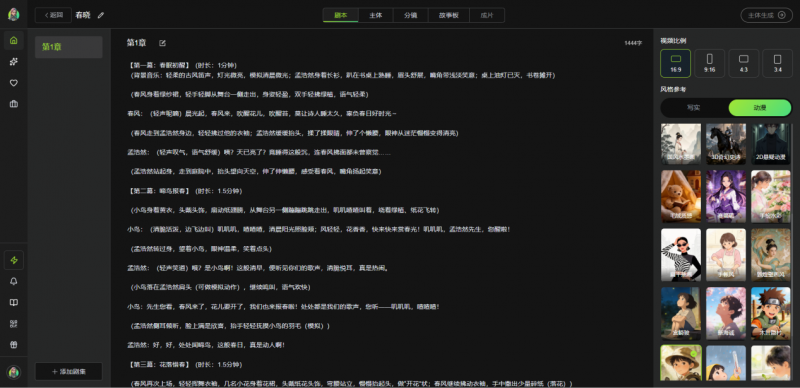Image resolution: width=800 pixels, height=388 pixels.
Task: Click the 风格参考 section label
Action: click(x=673, y=89)
